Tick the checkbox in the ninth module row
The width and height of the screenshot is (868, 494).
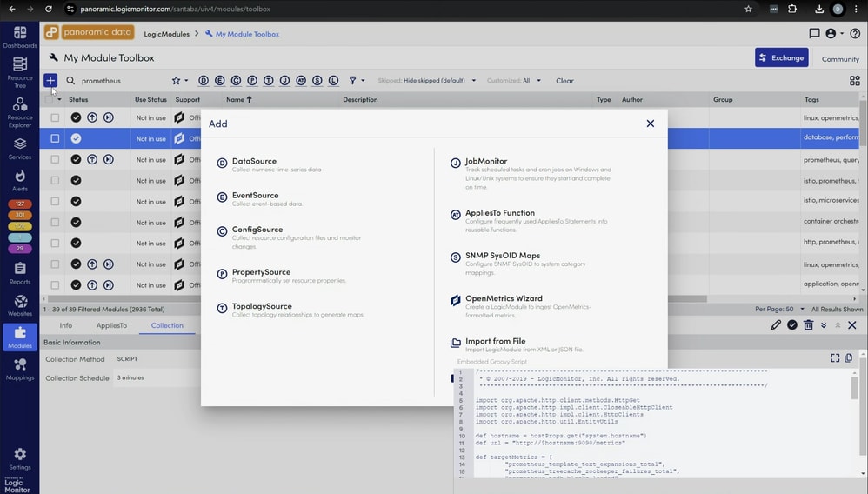click(55, 285)
